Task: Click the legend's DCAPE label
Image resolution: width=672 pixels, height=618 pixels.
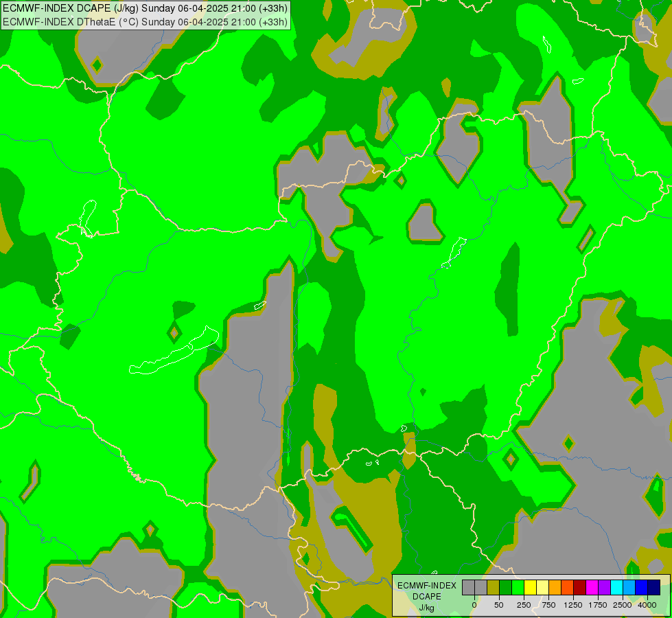Action: coord(427,597)
